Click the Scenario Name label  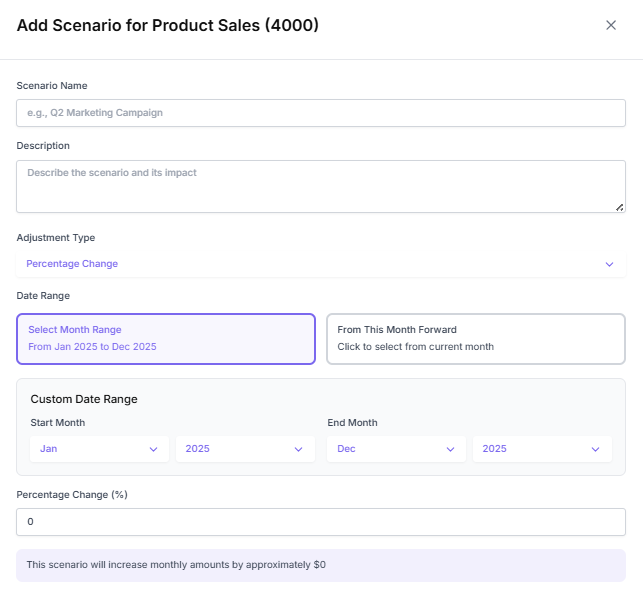coord(52,86)
